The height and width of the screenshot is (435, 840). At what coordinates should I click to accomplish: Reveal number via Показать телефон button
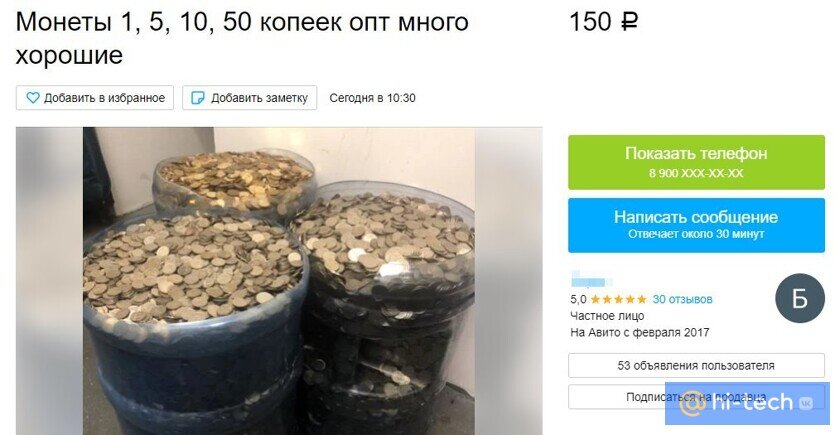coord(696,162)
